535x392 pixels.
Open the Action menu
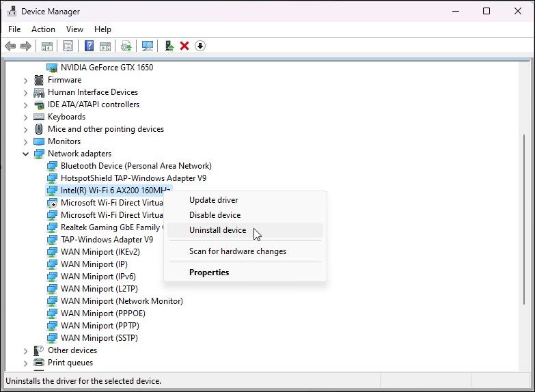pyautogui.click(x=43, y=29)
